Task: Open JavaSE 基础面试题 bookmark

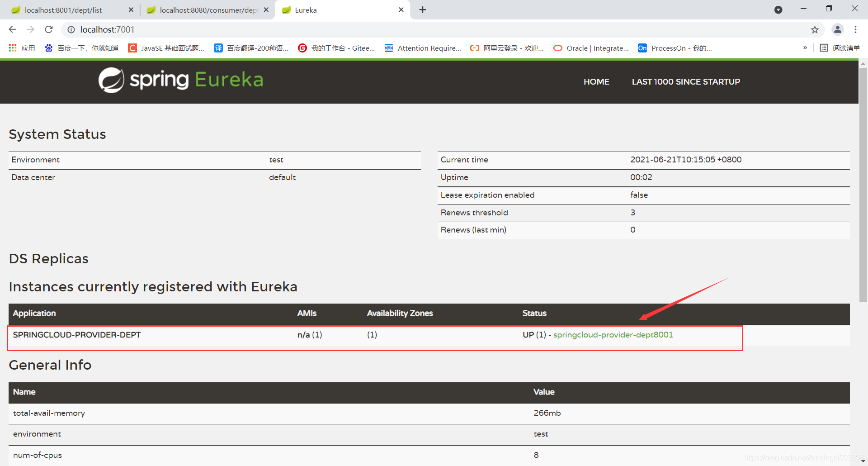Action: click(166, 48)
